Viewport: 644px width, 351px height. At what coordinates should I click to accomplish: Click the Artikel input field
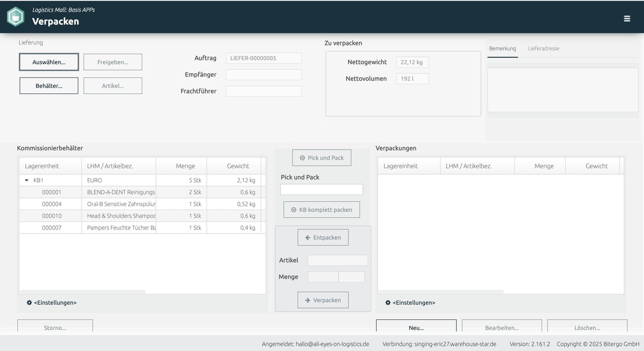(x=338, y=261)
